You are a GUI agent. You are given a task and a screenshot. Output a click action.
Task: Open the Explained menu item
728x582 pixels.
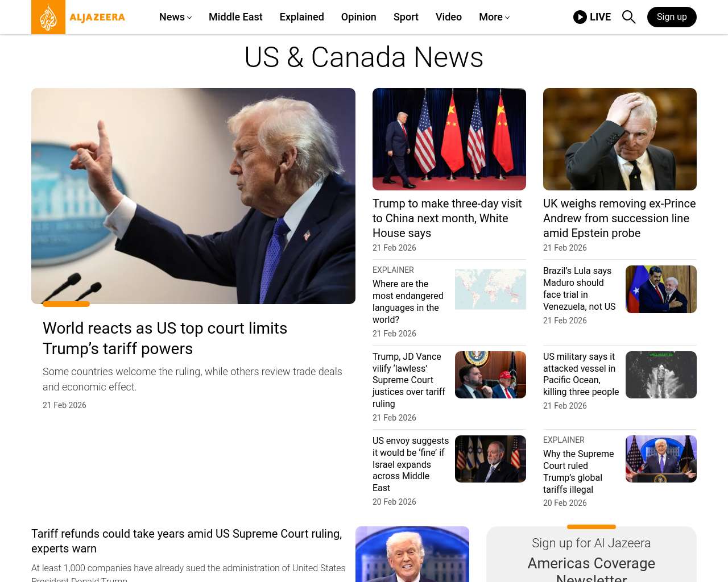click(302, 17)
